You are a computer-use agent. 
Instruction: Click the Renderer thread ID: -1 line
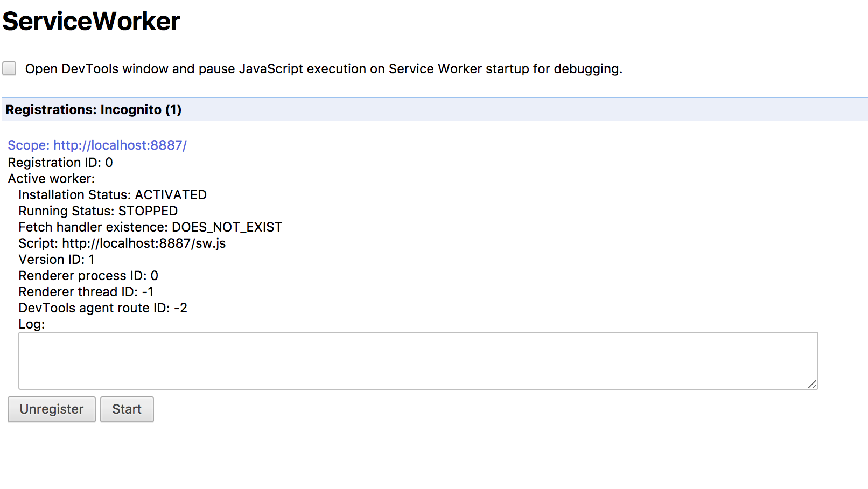[86, 292]
